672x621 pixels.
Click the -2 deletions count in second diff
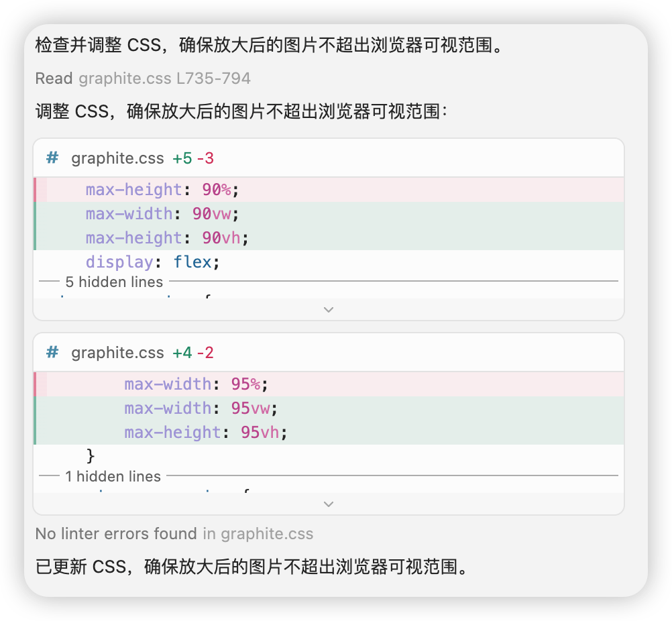[x=205, y=353]
